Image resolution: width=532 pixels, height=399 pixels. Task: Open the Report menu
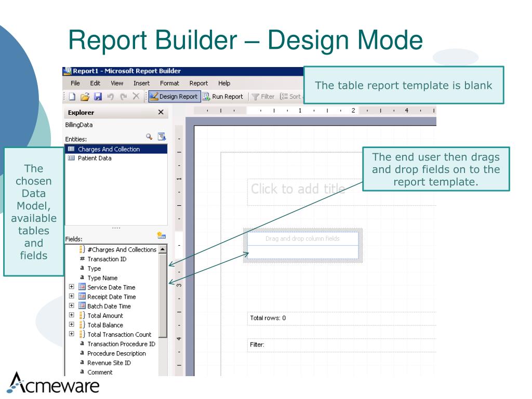[198, 83]
